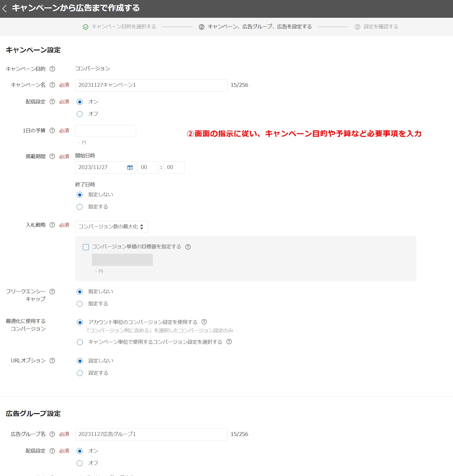453x476 pixels.
Task: Set フリークエンシーキャップ to 指定する
Action: [79, 304]
